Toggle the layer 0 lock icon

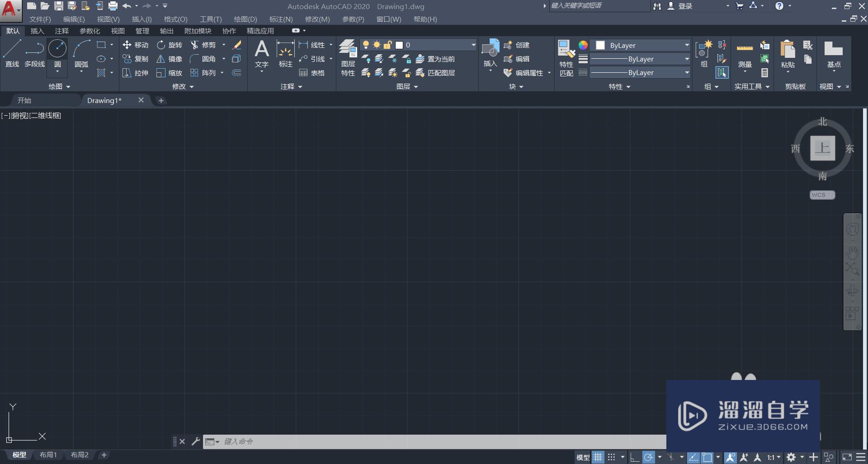pyautogui.click(x=387, y=45)
